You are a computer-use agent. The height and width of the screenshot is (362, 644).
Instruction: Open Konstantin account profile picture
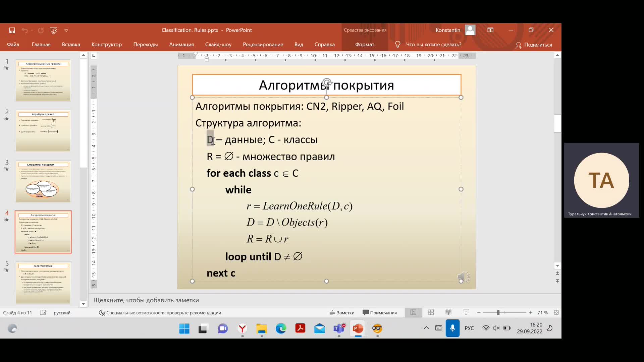pos(470,30)
